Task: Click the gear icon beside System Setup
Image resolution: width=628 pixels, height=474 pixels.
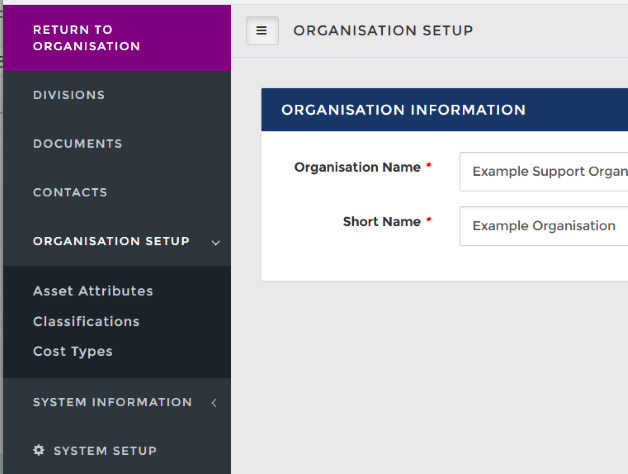Action: click(39, 451)
